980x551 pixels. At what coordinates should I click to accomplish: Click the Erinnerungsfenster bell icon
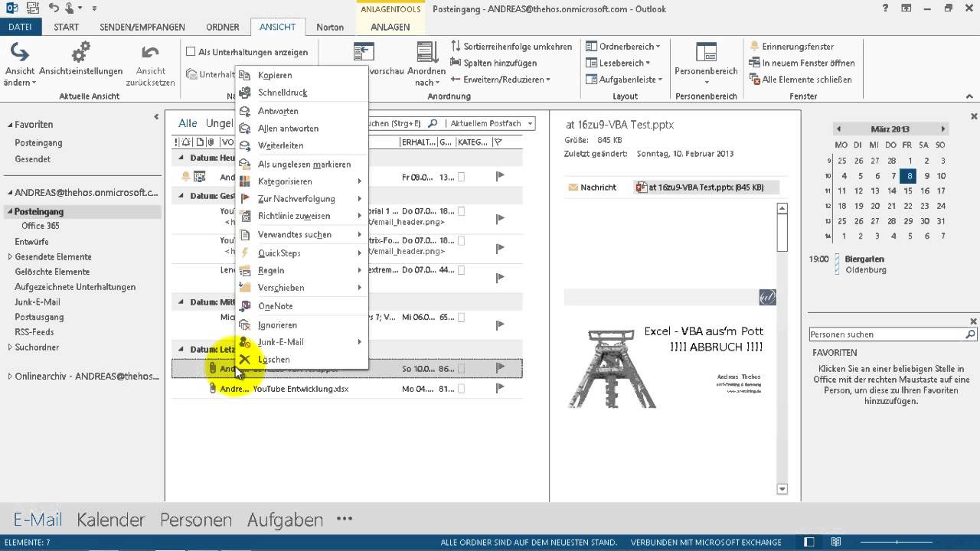[x=755, y=47]
